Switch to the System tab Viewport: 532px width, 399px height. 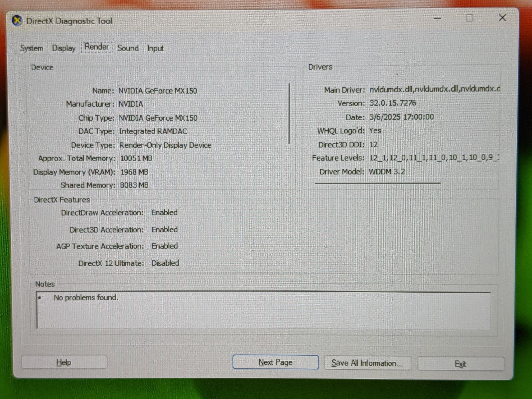coord(32,48)
